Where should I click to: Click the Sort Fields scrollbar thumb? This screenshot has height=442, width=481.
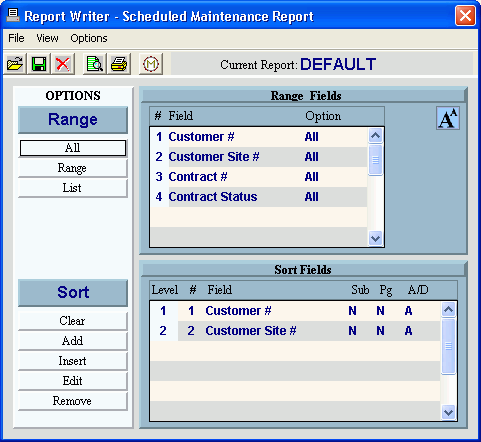[448, 346]
